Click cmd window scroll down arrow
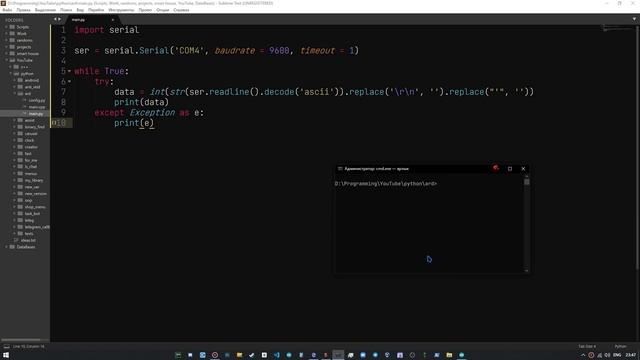Viewport: 640px width, 360px height. 527,271
